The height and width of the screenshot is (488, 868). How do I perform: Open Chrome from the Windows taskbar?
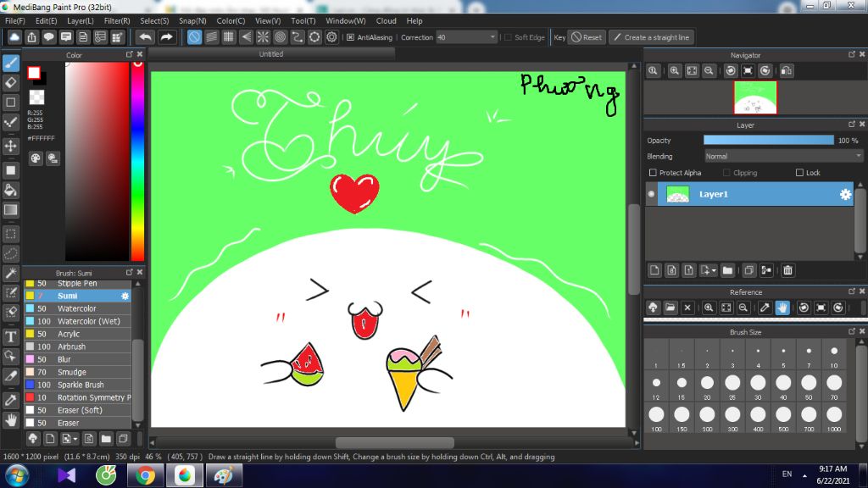[145, 476]
